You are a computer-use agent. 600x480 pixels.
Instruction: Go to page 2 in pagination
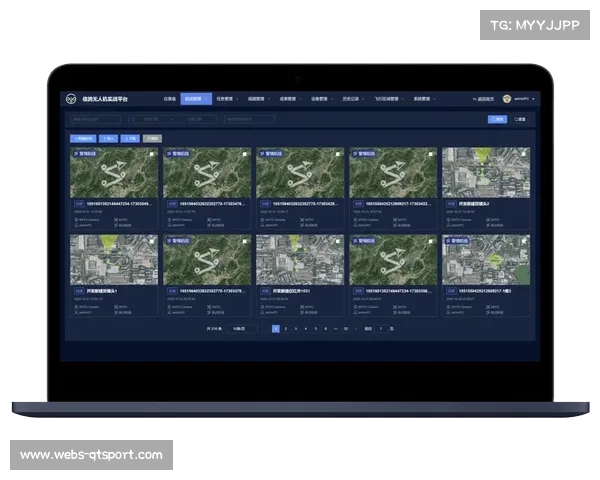[x=286, y=328]
